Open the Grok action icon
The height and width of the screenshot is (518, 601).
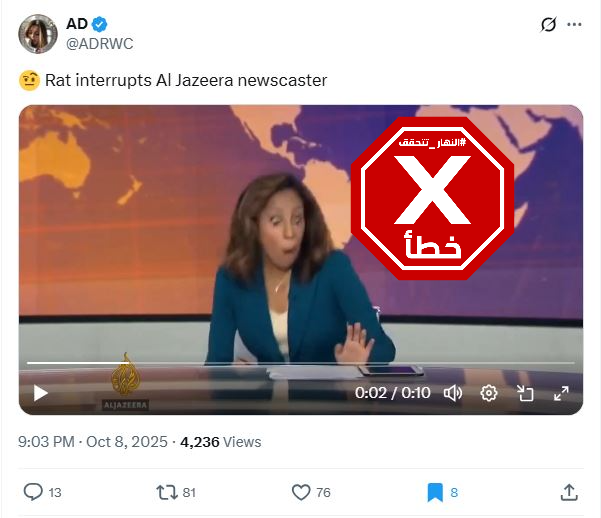[x=548, y=25]
